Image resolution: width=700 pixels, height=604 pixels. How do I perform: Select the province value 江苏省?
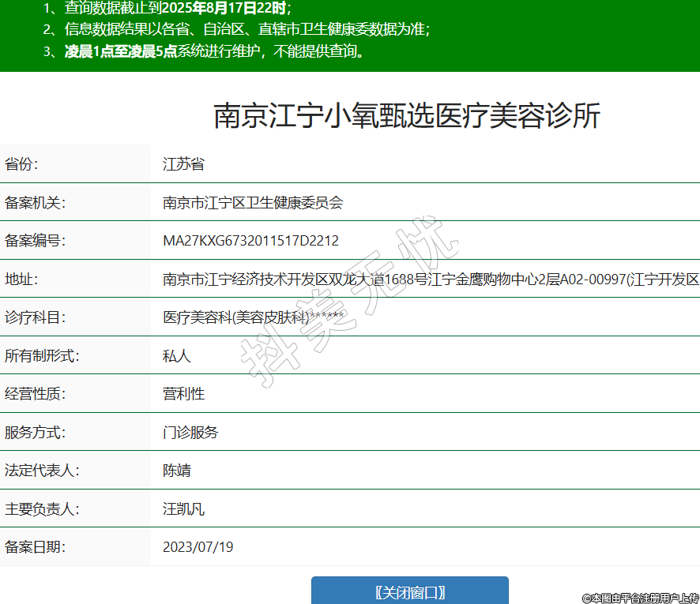tap(183, 164)
